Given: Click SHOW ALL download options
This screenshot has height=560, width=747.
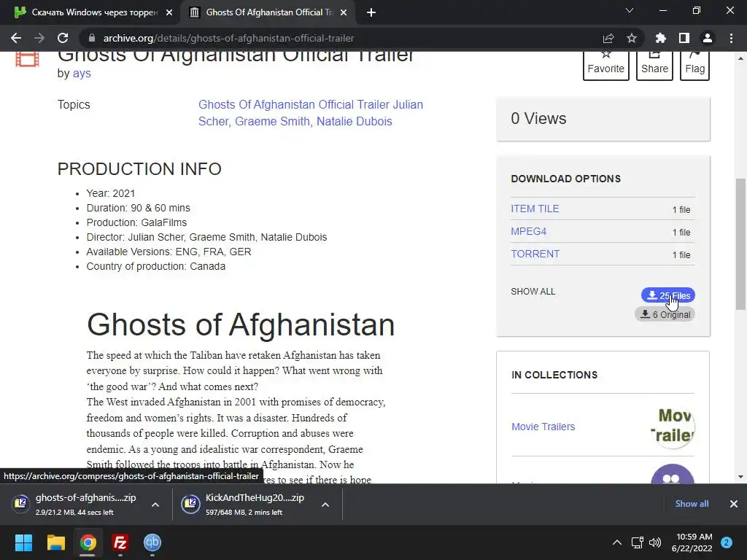Looking at the screenshot, I should (x=533, y=292).
